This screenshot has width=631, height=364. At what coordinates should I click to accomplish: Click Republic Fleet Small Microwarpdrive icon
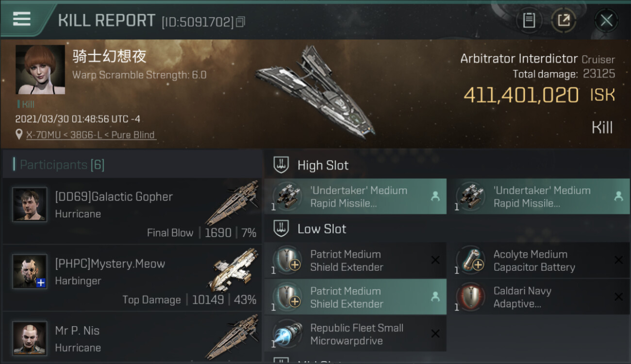coord(287,334)
